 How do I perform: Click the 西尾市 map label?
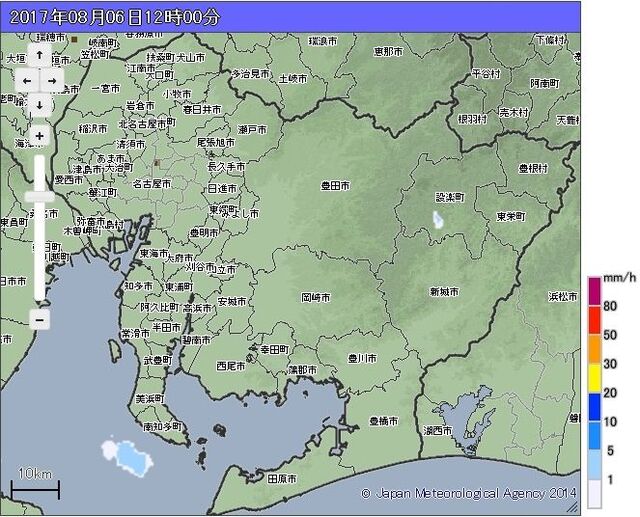click(231, 366)
